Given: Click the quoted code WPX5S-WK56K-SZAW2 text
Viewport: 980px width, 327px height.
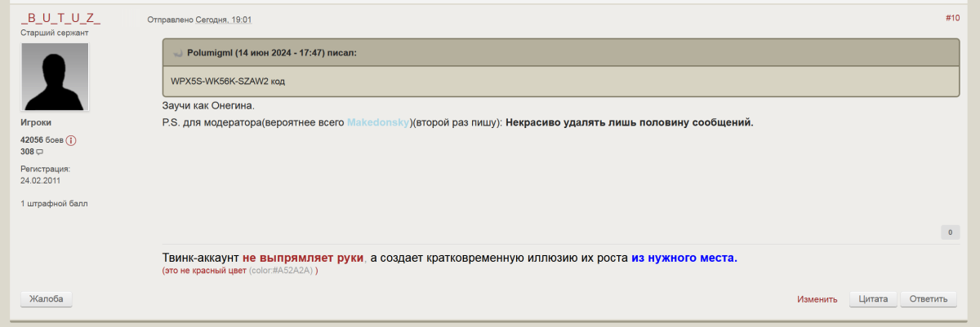Looking at the screenshot, I should point(228,82).
